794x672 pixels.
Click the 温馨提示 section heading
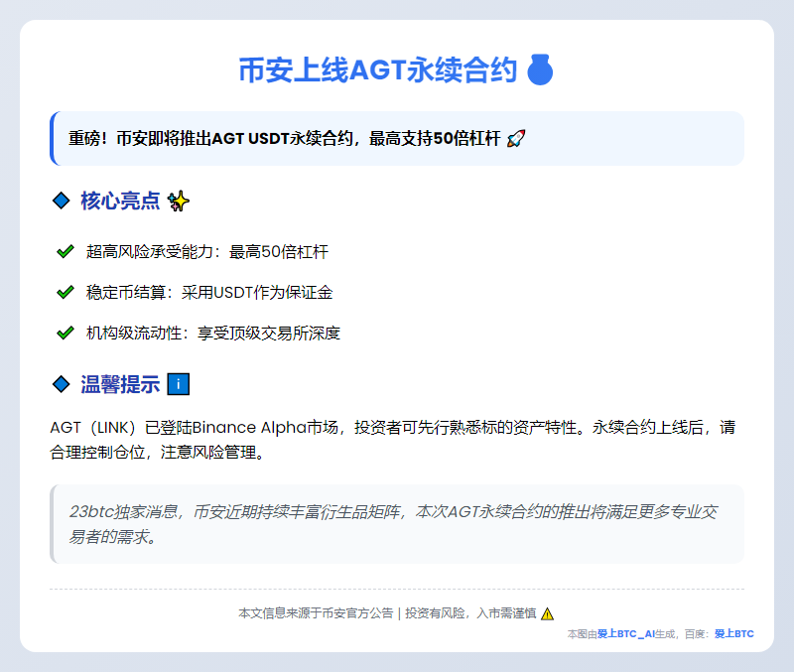(120, 384)
